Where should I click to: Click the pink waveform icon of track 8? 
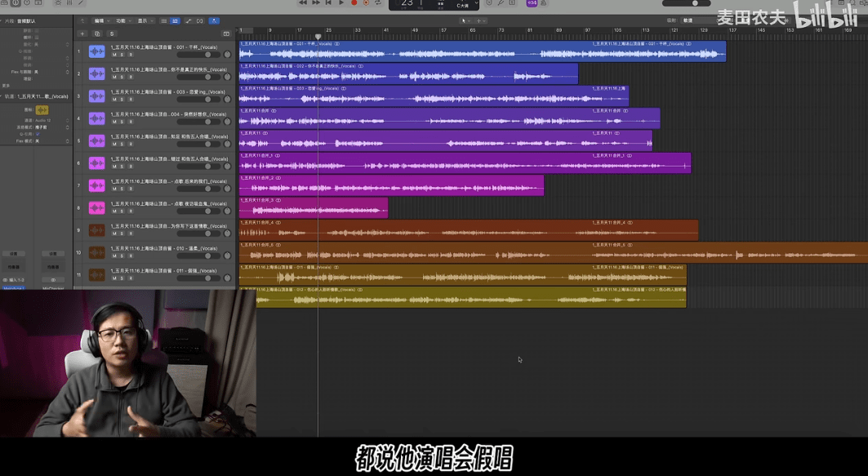[x=96, y=208]
